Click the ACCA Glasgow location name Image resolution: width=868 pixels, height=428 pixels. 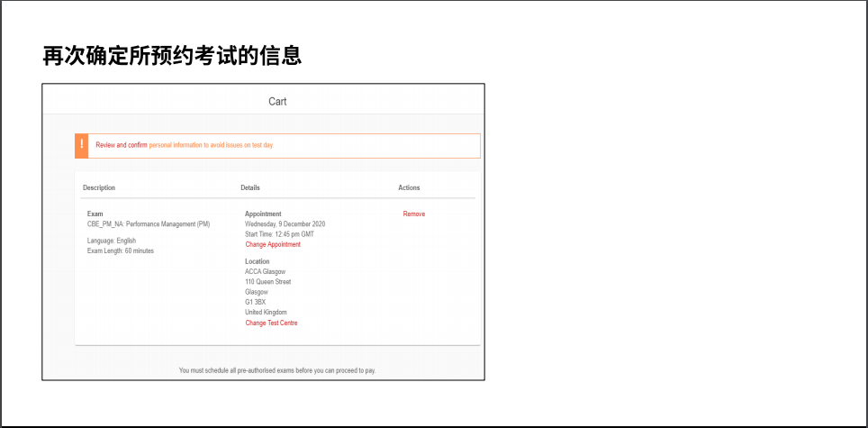[265, 271]
